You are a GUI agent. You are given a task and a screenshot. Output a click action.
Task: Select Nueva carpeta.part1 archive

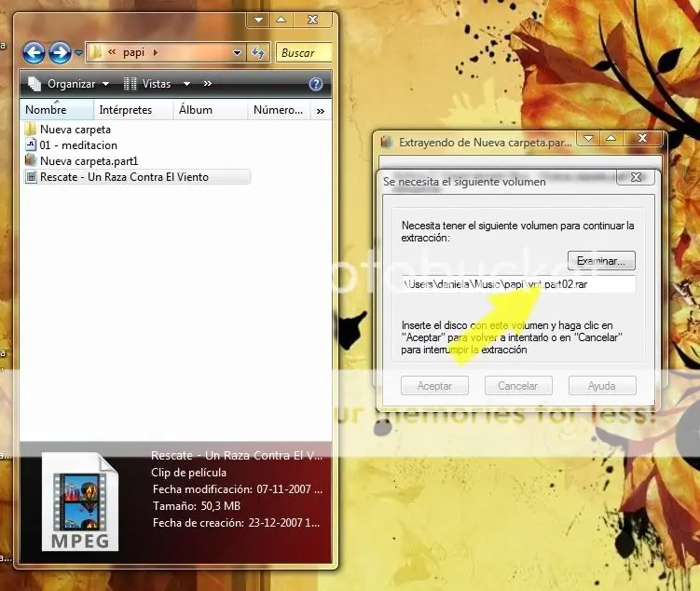point(89,161)
